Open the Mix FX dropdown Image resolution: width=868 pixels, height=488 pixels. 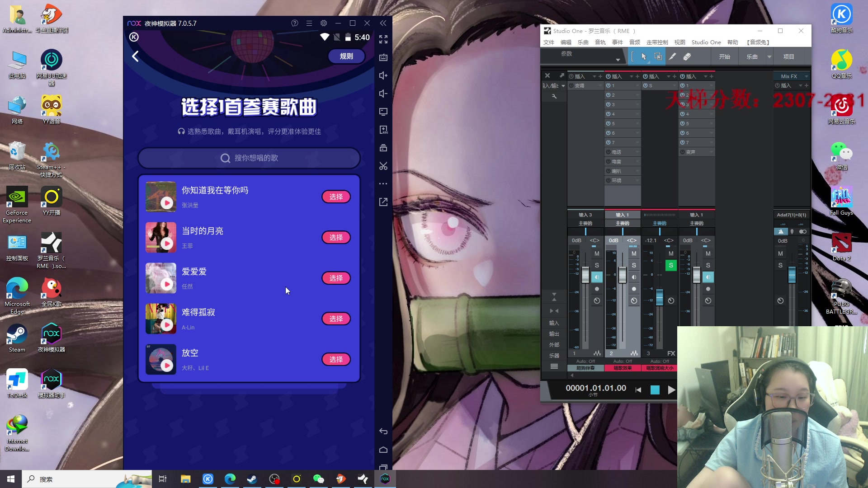806,76
